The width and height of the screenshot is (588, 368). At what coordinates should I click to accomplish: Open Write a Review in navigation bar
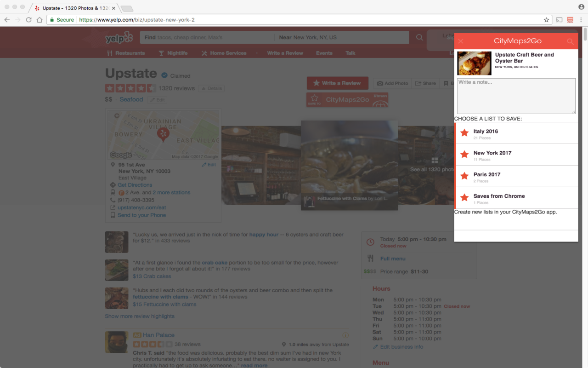[x=285, y=53]
